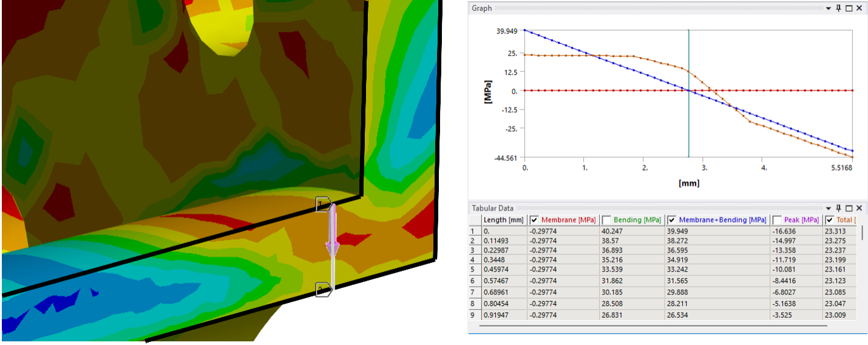Close the Tabular Data panel

pyautogui.click(x=859, y=208)
